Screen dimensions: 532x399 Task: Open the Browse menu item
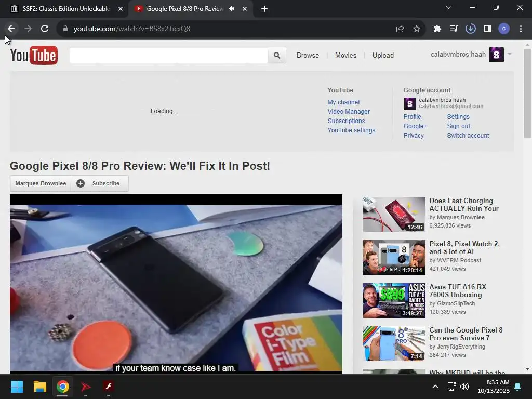pos(308,55)
